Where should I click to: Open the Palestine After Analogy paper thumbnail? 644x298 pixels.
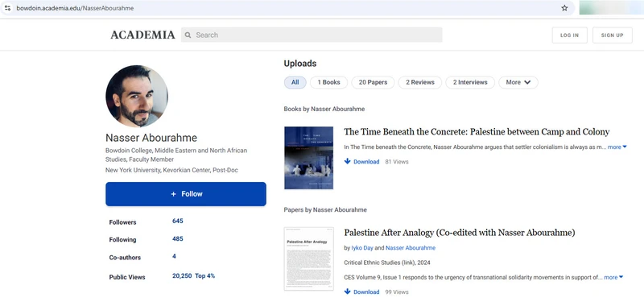click(308, 259)
